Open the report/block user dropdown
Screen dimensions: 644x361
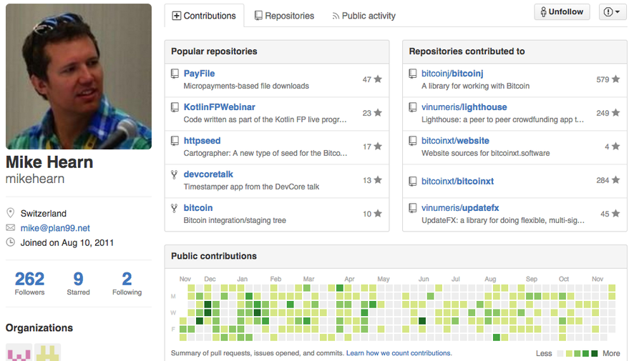(x=613, y=12)
